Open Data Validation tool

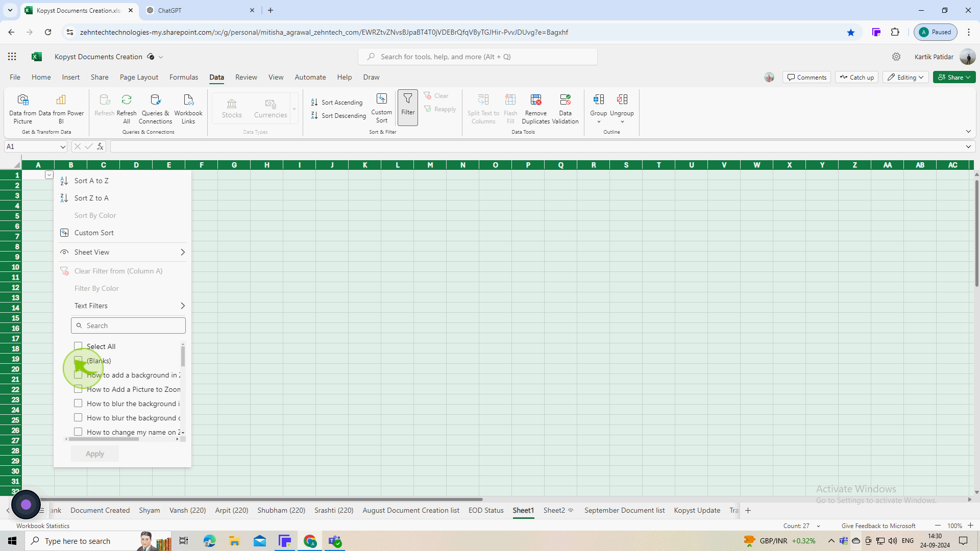click(x=565, y=109)
